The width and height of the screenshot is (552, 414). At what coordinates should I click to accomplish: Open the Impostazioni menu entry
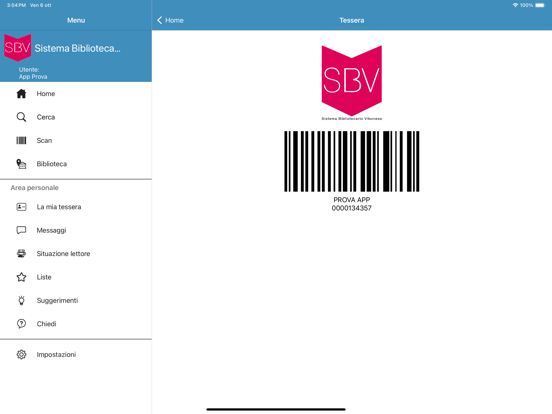pyautogui.click(x=76, y=355)
